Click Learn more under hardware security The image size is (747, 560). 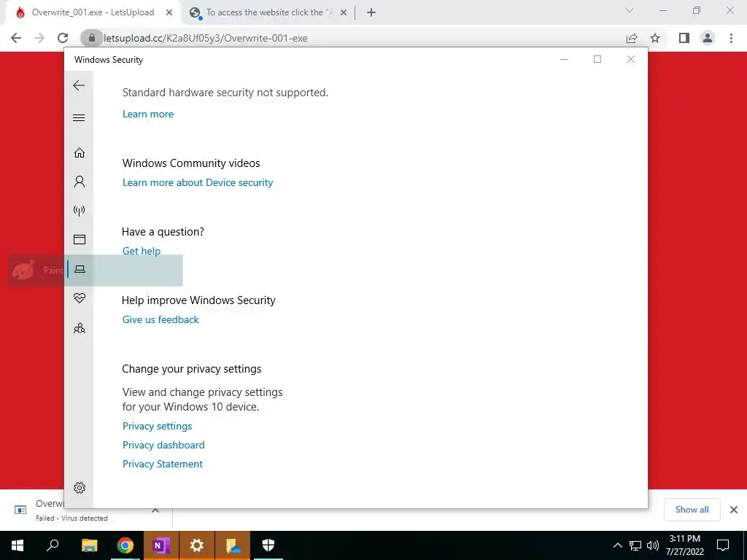[x=147, y=114]
